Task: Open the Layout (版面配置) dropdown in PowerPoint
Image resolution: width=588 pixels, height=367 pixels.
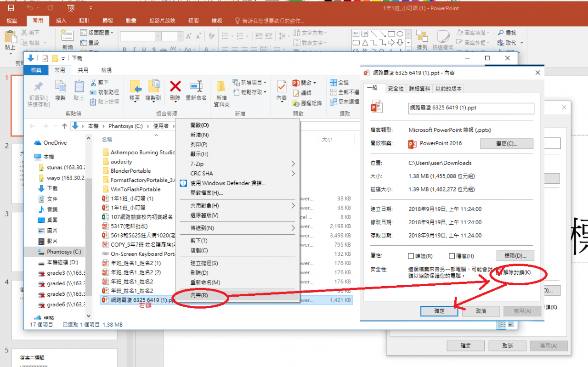Action: (97, 33)
